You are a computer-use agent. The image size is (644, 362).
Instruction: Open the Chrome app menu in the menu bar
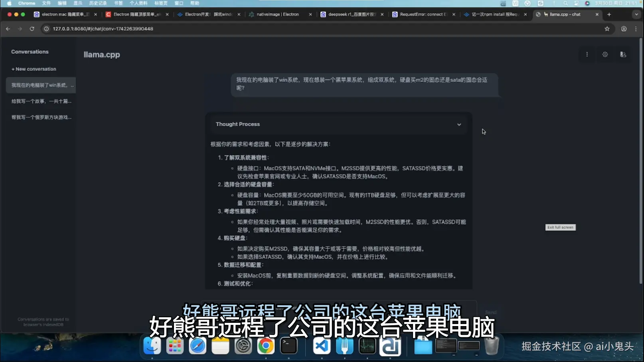coord(27,3)
